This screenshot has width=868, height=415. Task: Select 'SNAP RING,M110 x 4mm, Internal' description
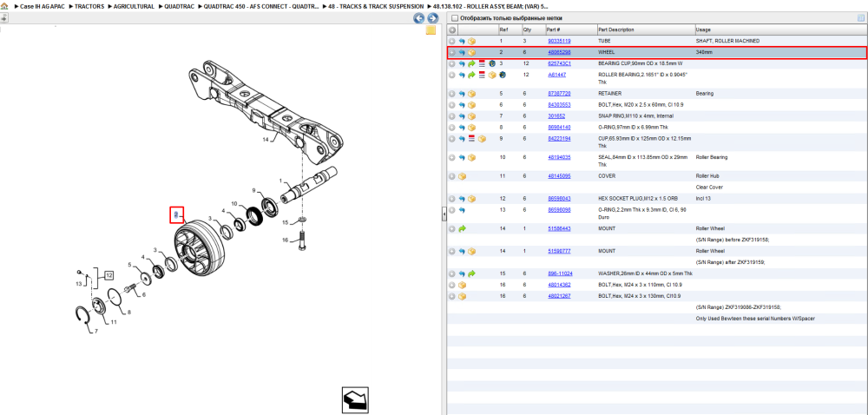[x=637, y=116]
